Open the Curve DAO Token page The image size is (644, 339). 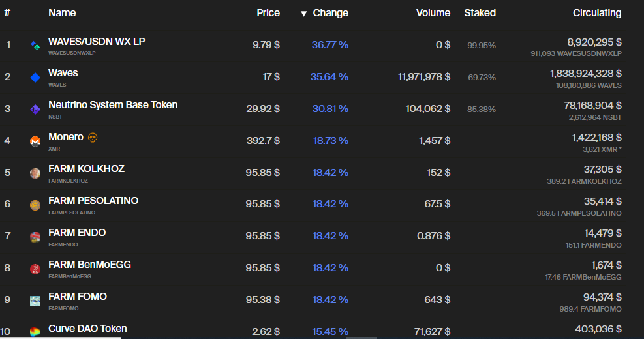coord(88,329)
